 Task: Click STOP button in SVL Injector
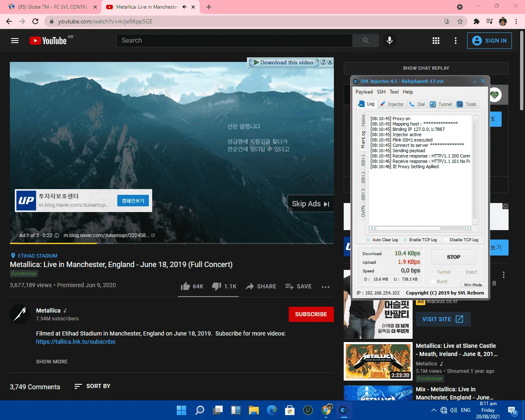(x=454, y=257)
